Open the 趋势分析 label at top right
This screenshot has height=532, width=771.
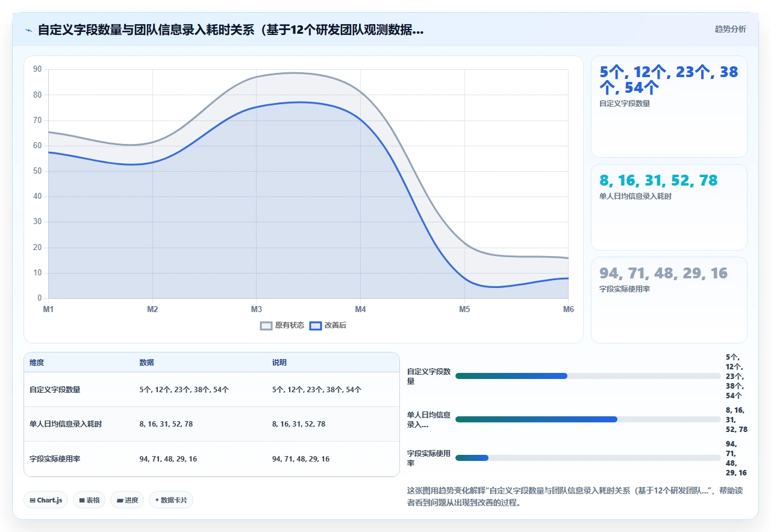click(x=730, y=29)
